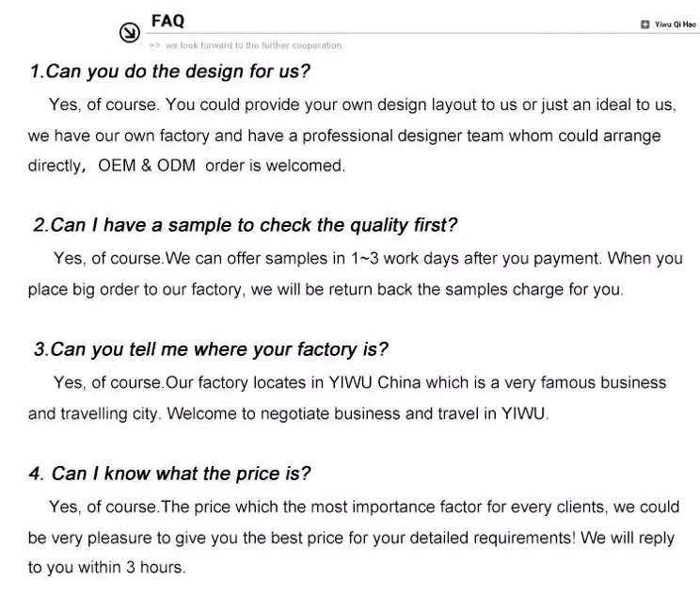Click the circled arrow icon beside FAQ
Viewport: 700px width, 596px height.
128,34
